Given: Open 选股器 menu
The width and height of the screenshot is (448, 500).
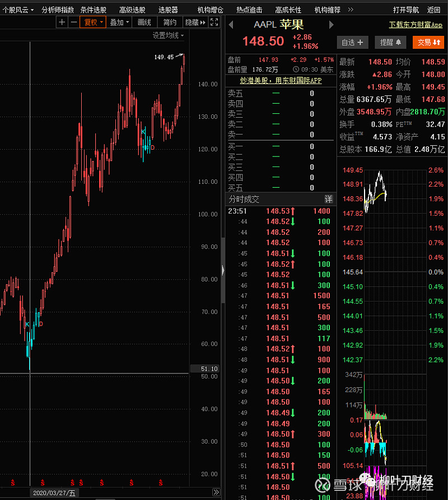Looking at the screenshot, I should (168, 10).
